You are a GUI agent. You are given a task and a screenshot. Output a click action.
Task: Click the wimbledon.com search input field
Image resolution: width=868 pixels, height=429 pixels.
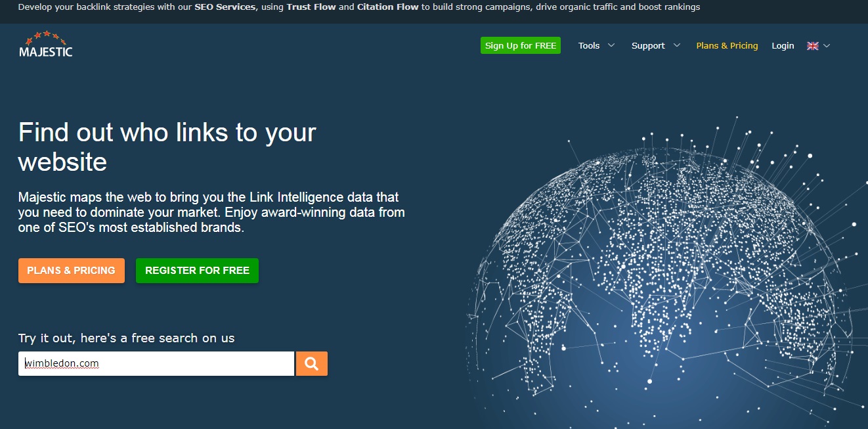click(156, 363)
